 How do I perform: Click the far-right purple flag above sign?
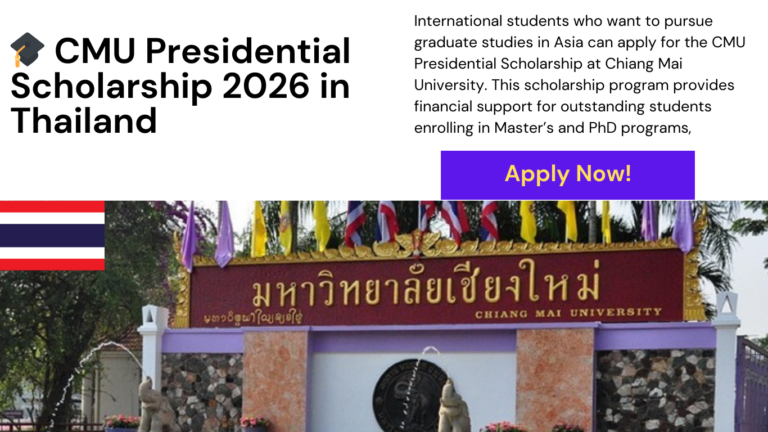[683, 228]
